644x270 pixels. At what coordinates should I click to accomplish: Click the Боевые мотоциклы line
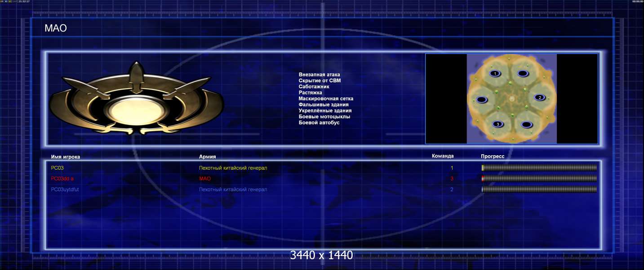point(324,117)
